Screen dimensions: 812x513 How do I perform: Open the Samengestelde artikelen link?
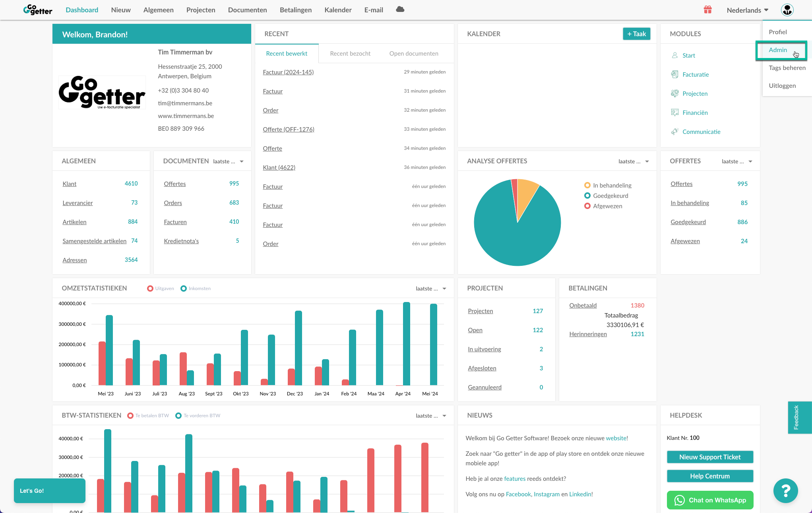point(94,241)
